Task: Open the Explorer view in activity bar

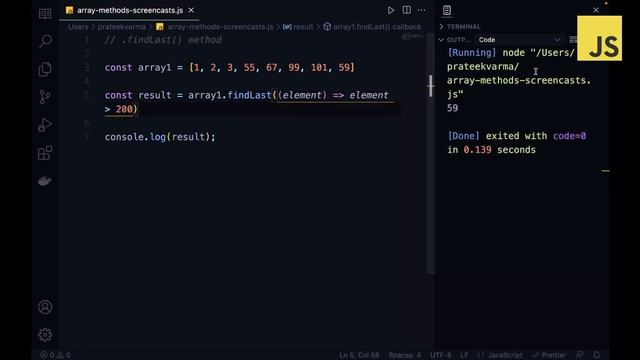Action: (x=45, y=14)
